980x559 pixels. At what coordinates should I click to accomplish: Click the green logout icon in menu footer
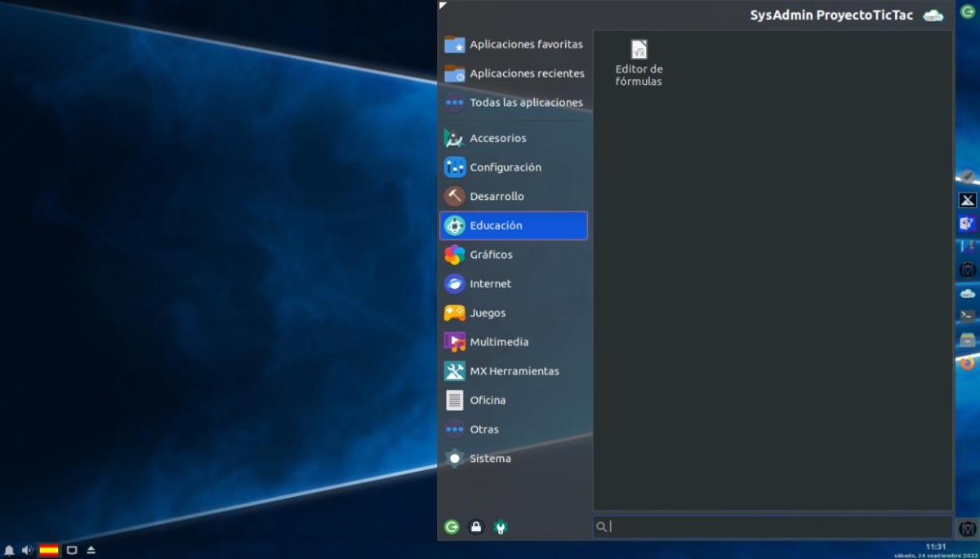tap(452, 527)
